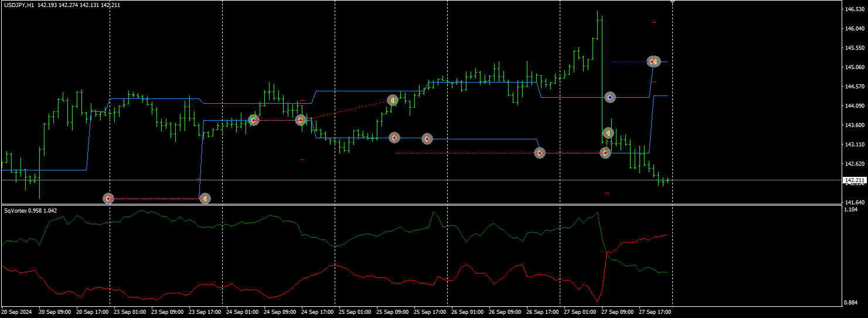Viewport: 868px width, 318px height.
Task: Click the 141.640 price scale label
Action: [855, 203]
